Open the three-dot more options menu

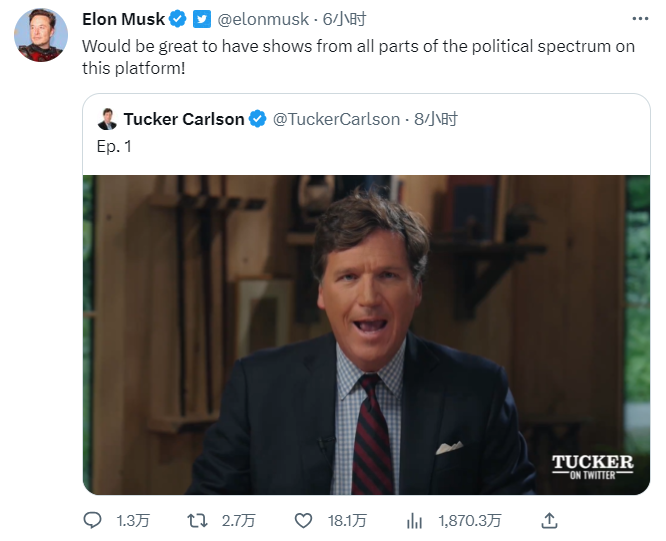(642, 19)
